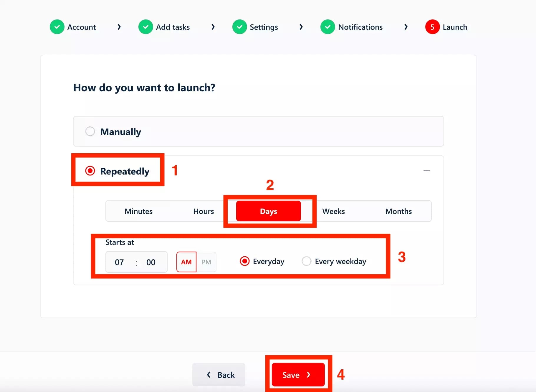This screenshot has width=536, height=392.
Task: Switch to the Minutes interval tab
Action: tap(138, 211)
